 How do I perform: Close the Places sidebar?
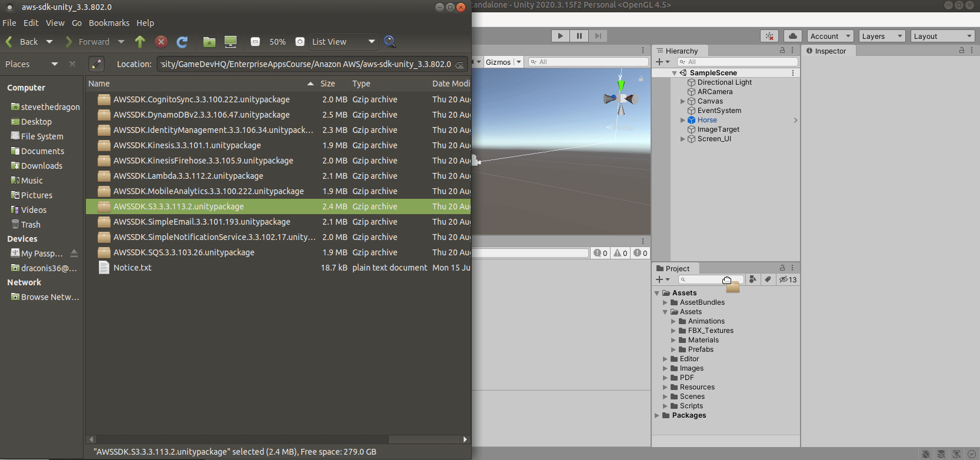tap(72, 64)
